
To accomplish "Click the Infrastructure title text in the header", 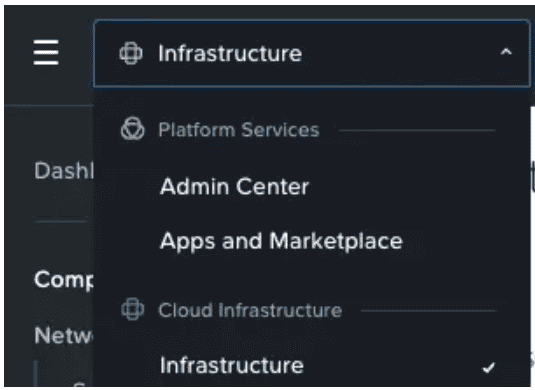I will click(230, 54).
